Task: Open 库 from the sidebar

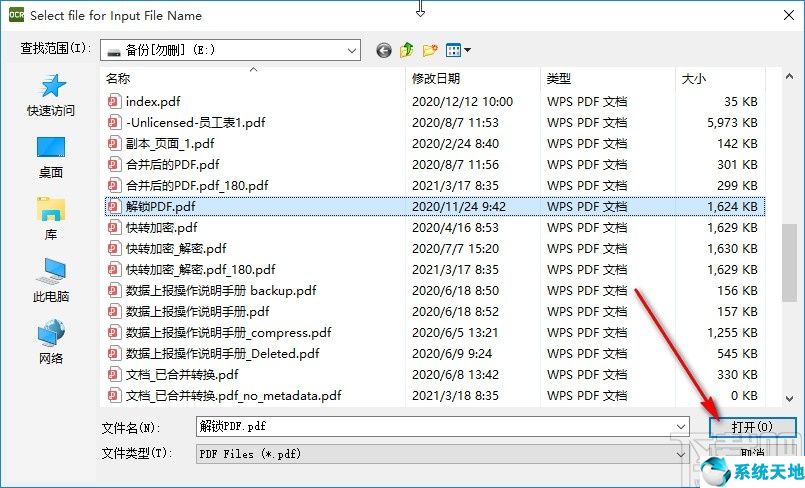Action: [x=51, y=220]
